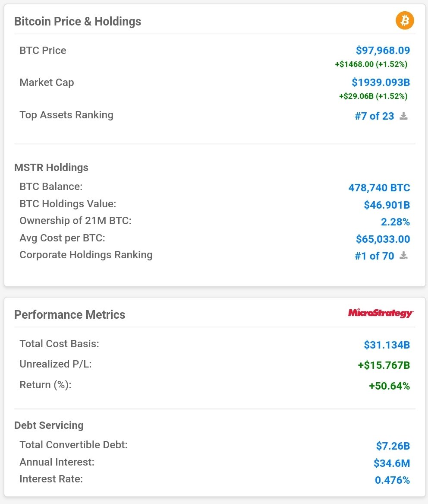Download Top Assets Ranking data icon
The width and height of the screenshot is (428, 504).
(403, 116)
